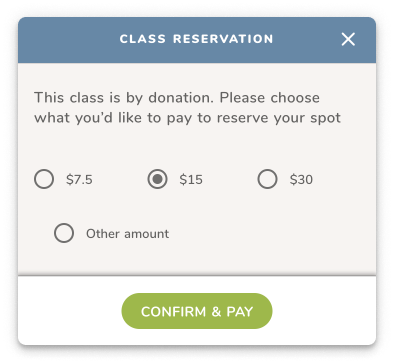This screenshot has height=364, width=394.
Task: Select the $7.5 donation radio button
Action: tap(44, 179)
